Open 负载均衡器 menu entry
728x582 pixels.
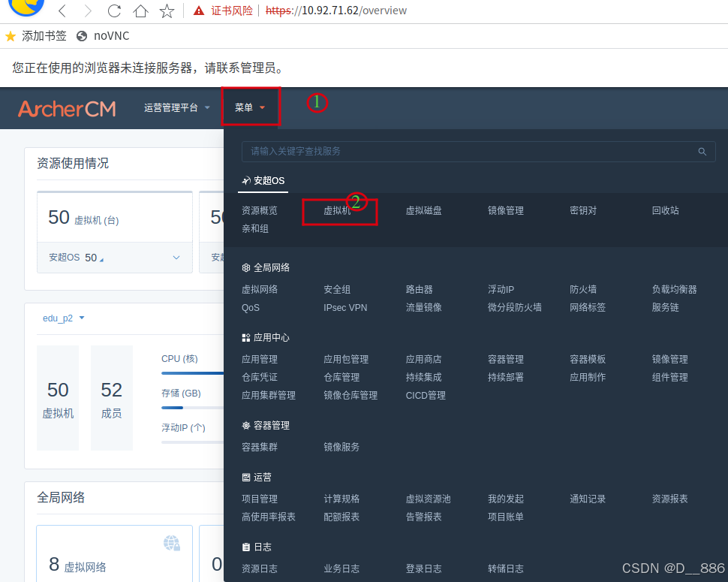pyautogui.click(x=674, y=289)
